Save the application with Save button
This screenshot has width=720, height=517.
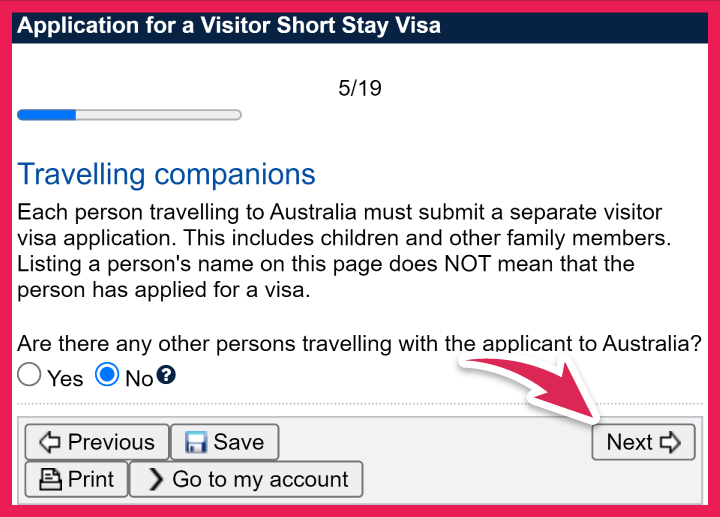[x=224, y=442]
